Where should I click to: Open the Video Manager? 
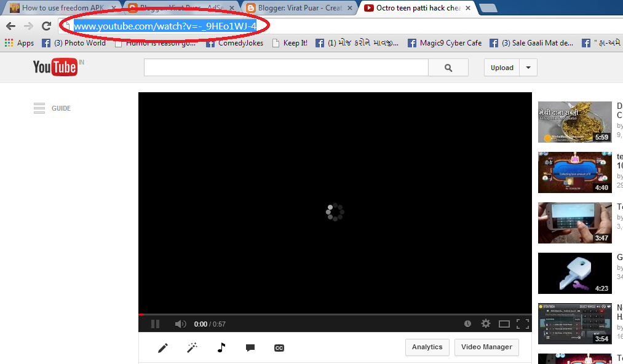486,347
